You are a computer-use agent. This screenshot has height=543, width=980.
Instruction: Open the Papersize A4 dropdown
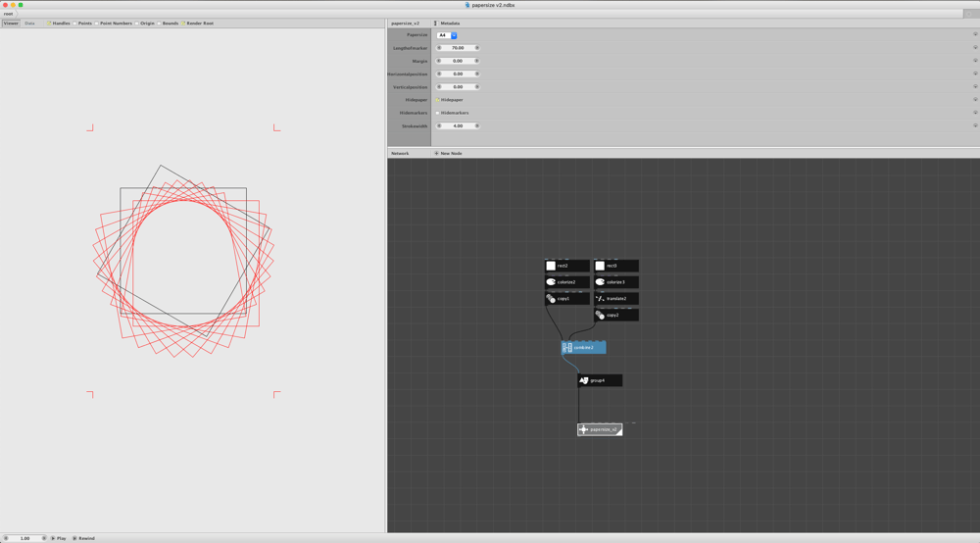pos(447,35)
